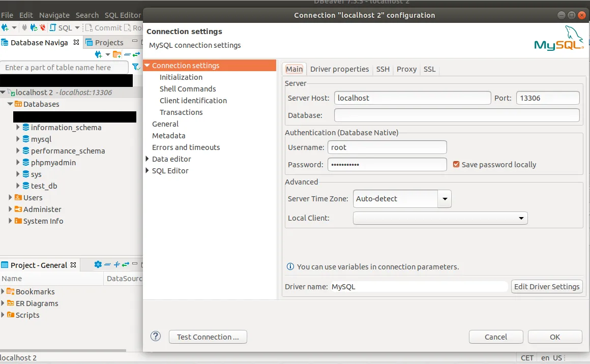This screenshot has width=590, height=364.
Task: Switch to the Projects tab
Action: [105, 43]
